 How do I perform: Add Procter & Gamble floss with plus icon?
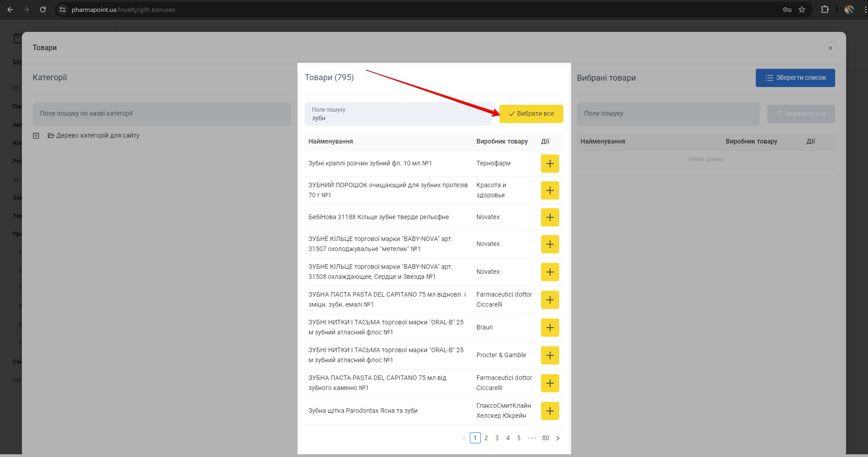click(x=550, y=355)
